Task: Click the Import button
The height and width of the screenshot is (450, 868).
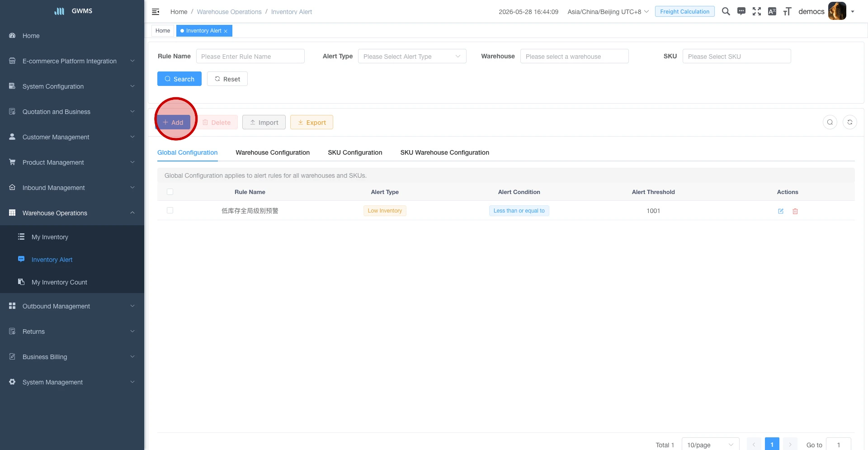Action: pyautogui.click(x=264, y=122)
